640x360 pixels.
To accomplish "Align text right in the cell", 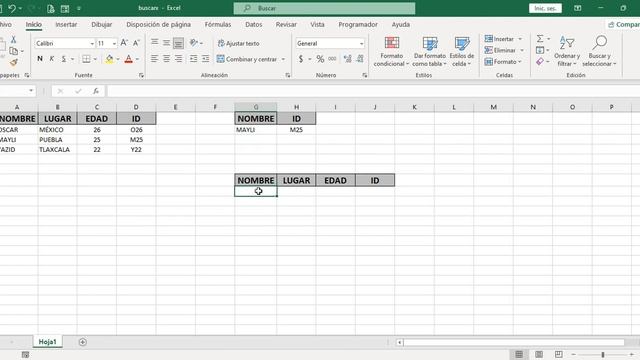I will pos(178,59).
